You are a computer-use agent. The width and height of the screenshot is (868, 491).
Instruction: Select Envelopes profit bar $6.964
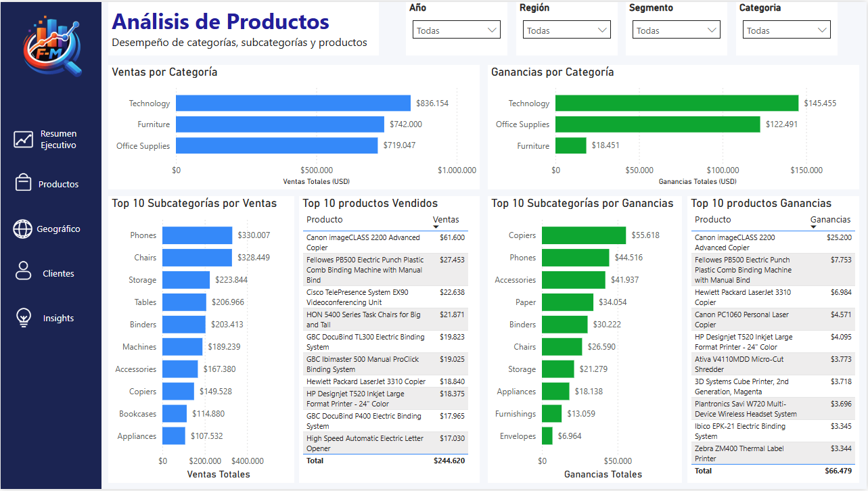tap(547, 436)
